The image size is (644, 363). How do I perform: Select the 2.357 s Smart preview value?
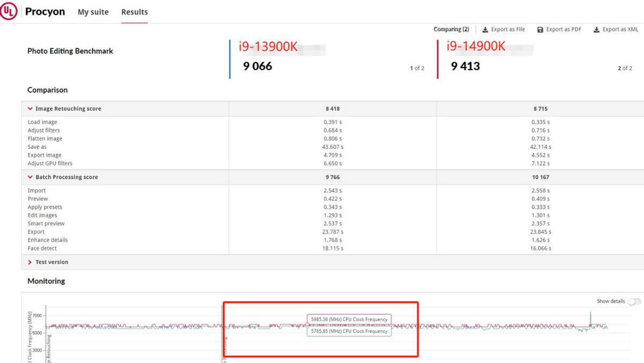(540, 223)
